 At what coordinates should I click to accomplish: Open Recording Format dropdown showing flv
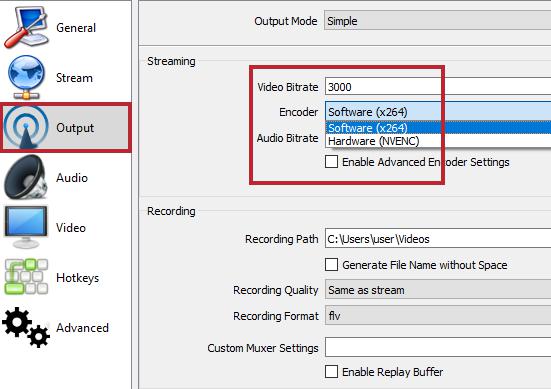pos(438,315)
